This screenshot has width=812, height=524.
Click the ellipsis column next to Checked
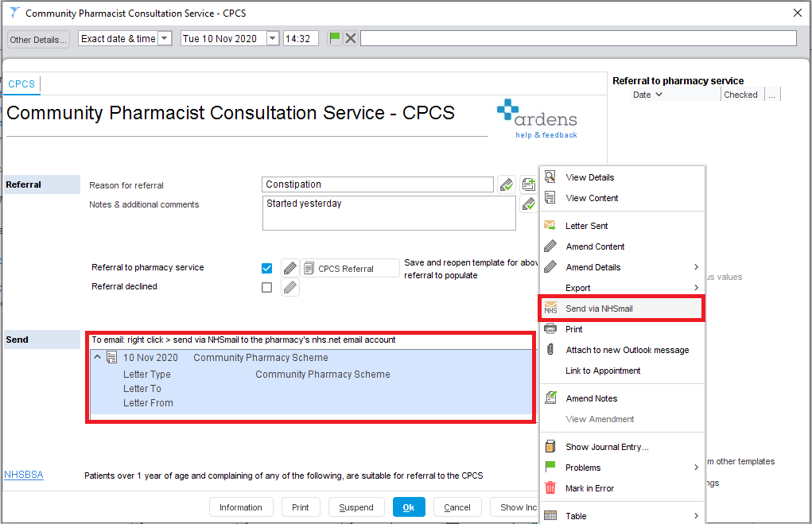click(x=771, y=95)
